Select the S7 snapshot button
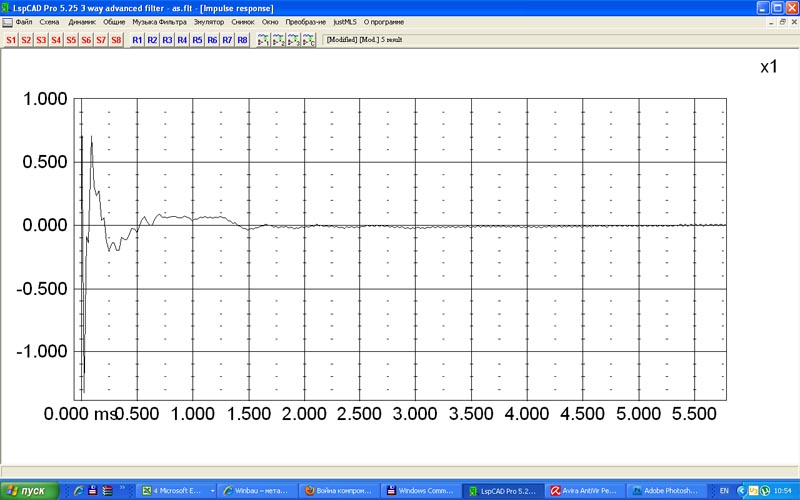 101,40
